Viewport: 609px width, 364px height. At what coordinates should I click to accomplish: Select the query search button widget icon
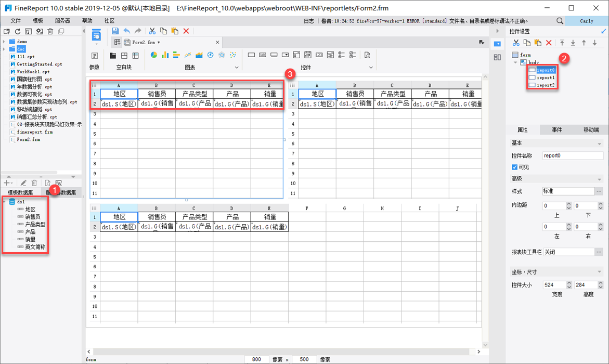(367, 55)
